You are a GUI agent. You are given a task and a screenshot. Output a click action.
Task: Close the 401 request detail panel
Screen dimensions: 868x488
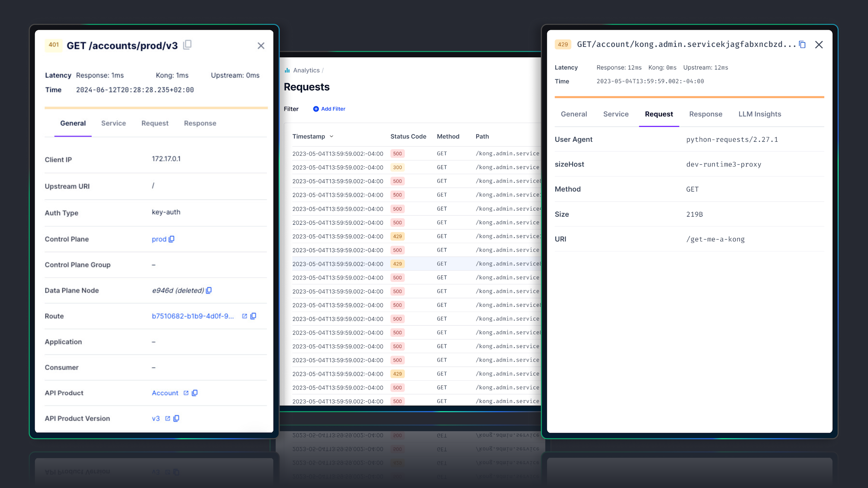pos(261,46)
